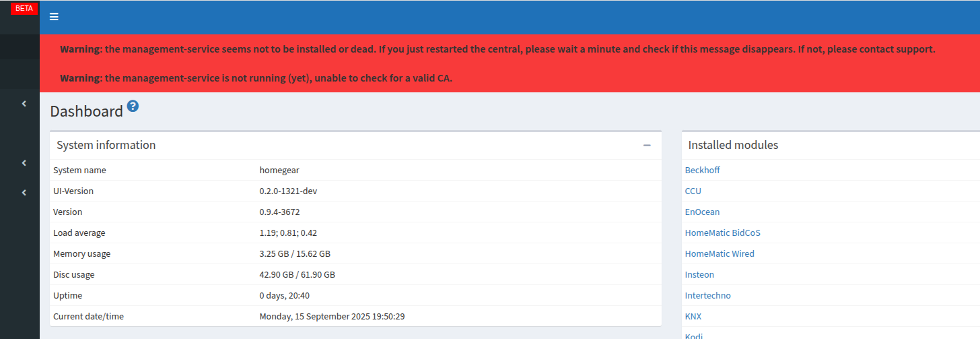Open the KNX module link
This screenshot has height=339, width=980.
693,317
